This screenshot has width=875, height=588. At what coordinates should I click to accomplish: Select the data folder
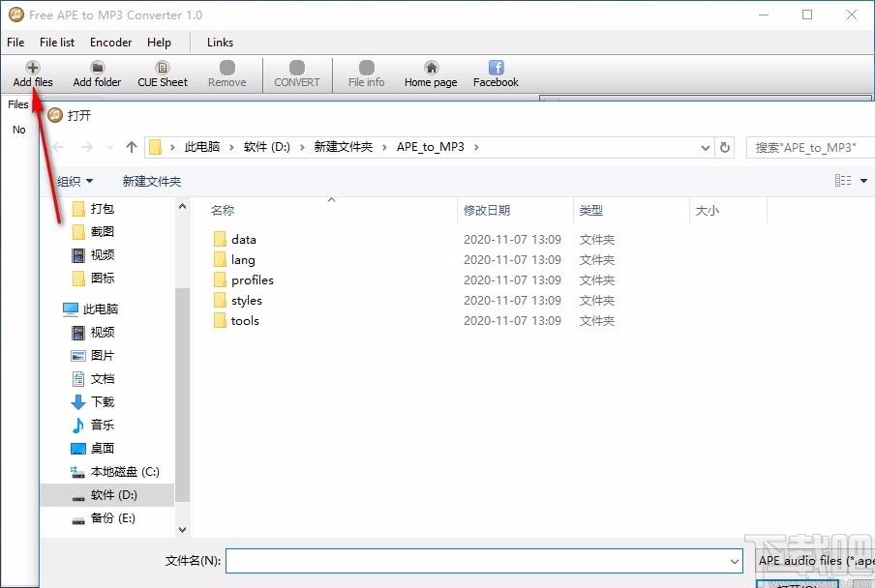tap(234, 239)
